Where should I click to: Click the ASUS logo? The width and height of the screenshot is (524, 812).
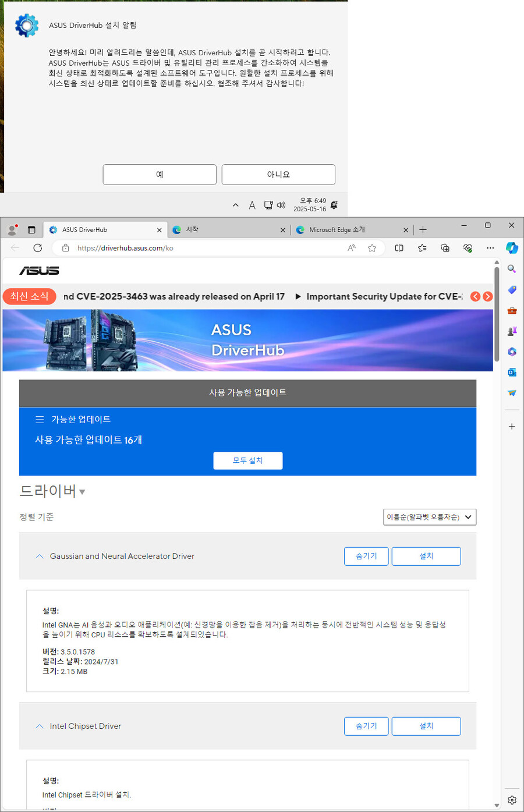(x=40, y=271)
